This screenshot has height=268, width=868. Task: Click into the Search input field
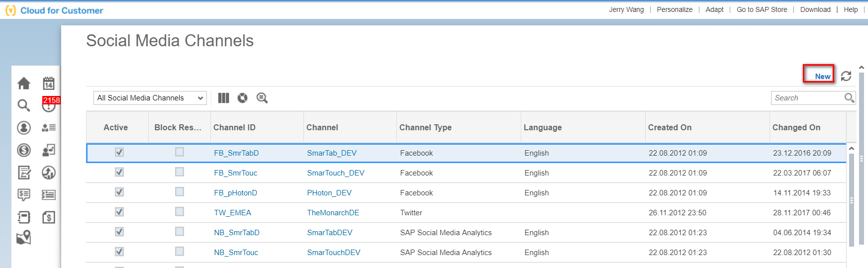click(807, 98)
